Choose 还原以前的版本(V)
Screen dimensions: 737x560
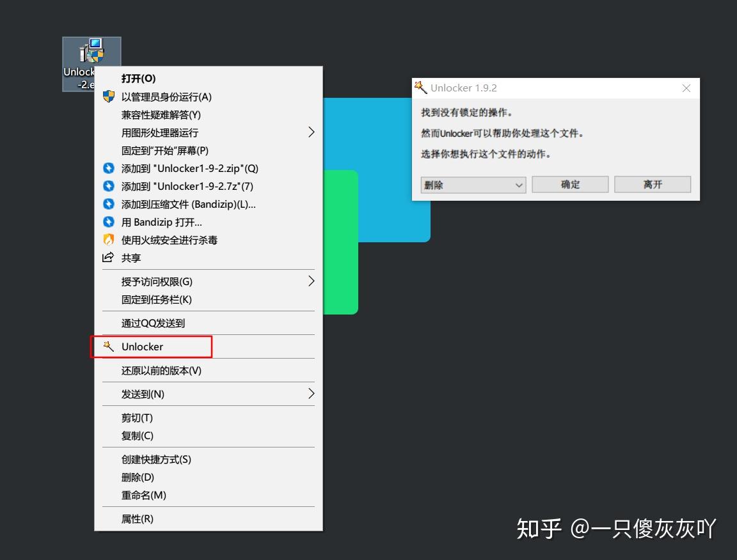(209, 370)
